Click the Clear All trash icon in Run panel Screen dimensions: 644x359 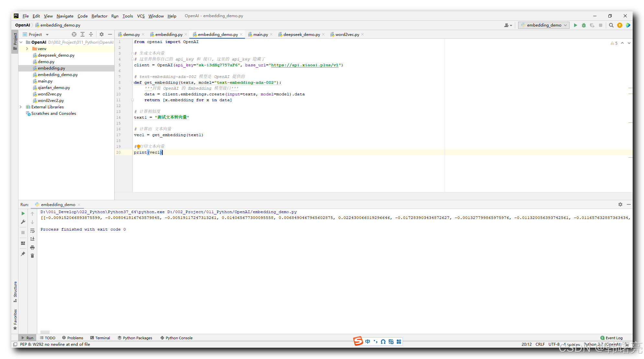[32, 256]
